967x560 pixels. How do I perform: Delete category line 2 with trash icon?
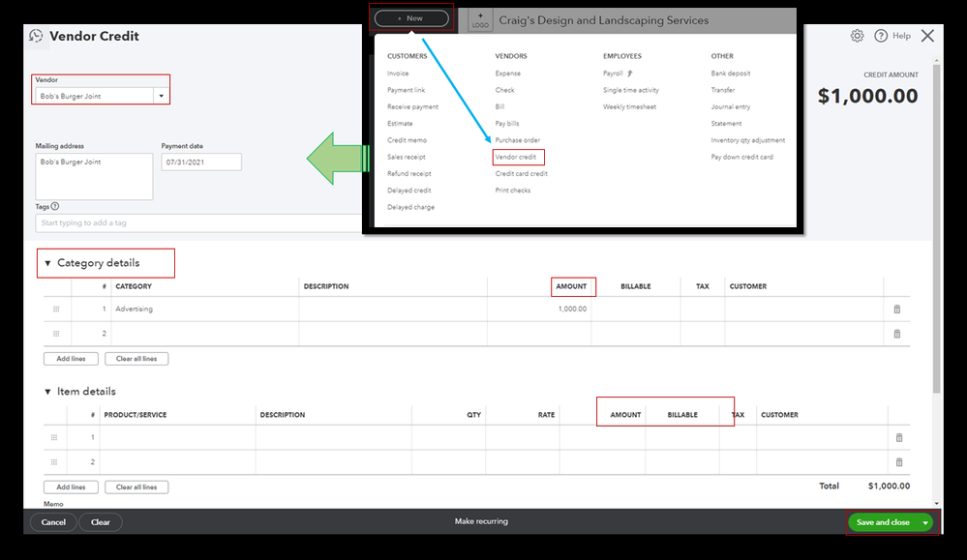(897, 334)
